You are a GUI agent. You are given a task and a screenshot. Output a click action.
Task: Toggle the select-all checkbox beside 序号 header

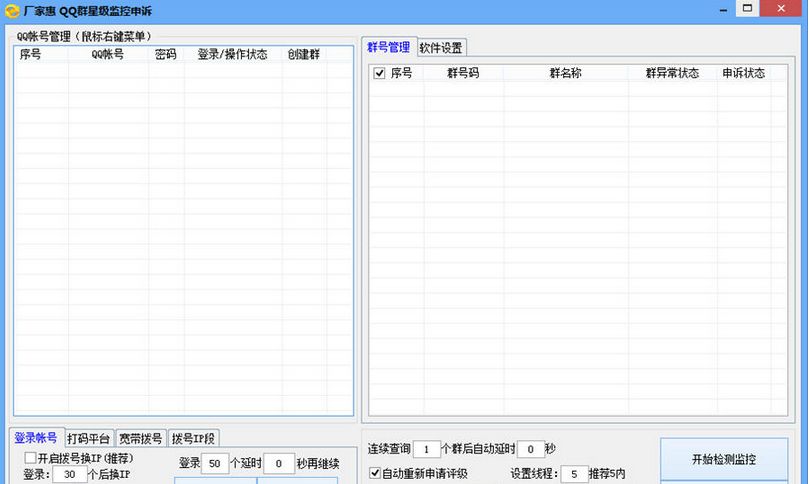379,73
